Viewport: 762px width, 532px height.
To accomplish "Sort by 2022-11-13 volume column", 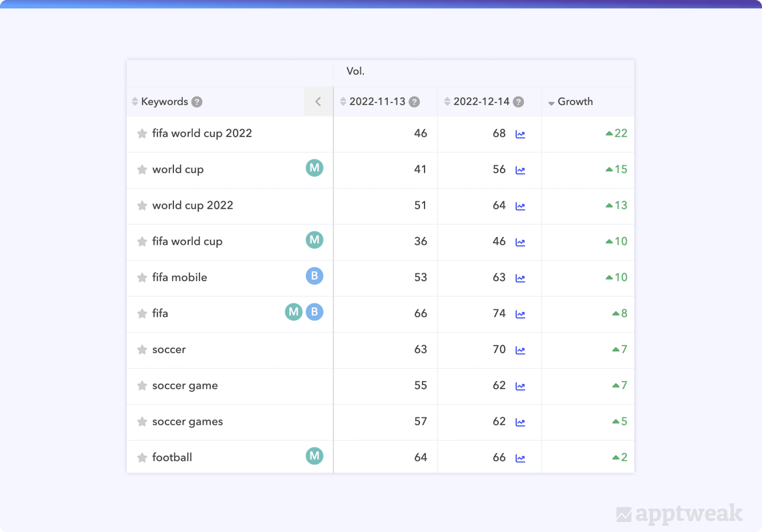I will (376, 102).
